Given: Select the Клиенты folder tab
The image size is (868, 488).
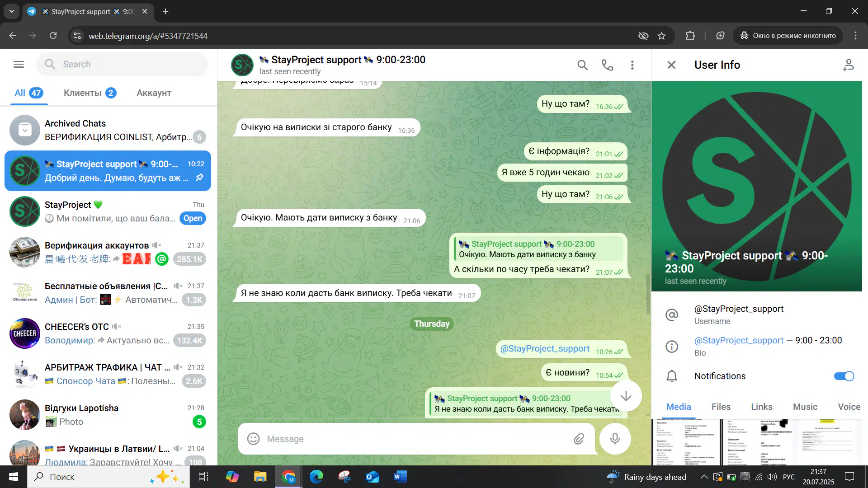Looking at the screenshot, I should click(x=90, y=93).
